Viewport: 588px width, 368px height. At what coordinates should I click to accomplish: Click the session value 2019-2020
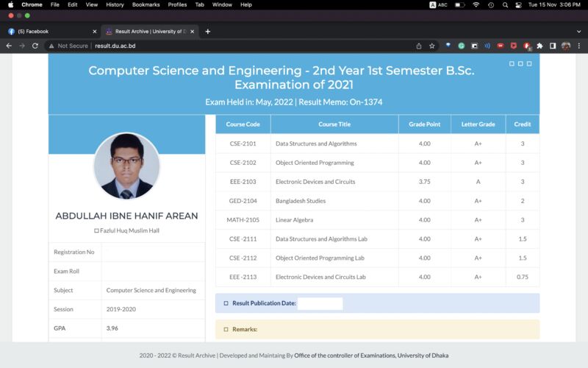121,309
